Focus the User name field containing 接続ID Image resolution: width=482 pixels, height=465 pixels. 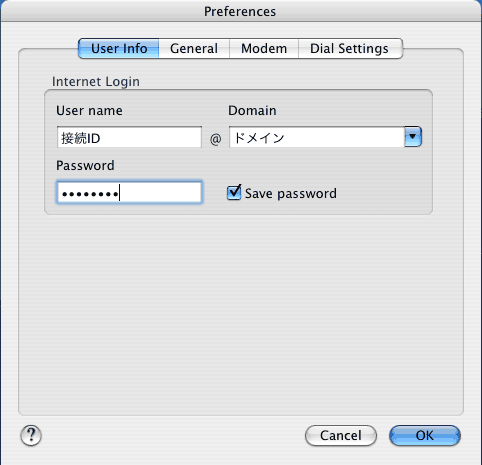129,137
